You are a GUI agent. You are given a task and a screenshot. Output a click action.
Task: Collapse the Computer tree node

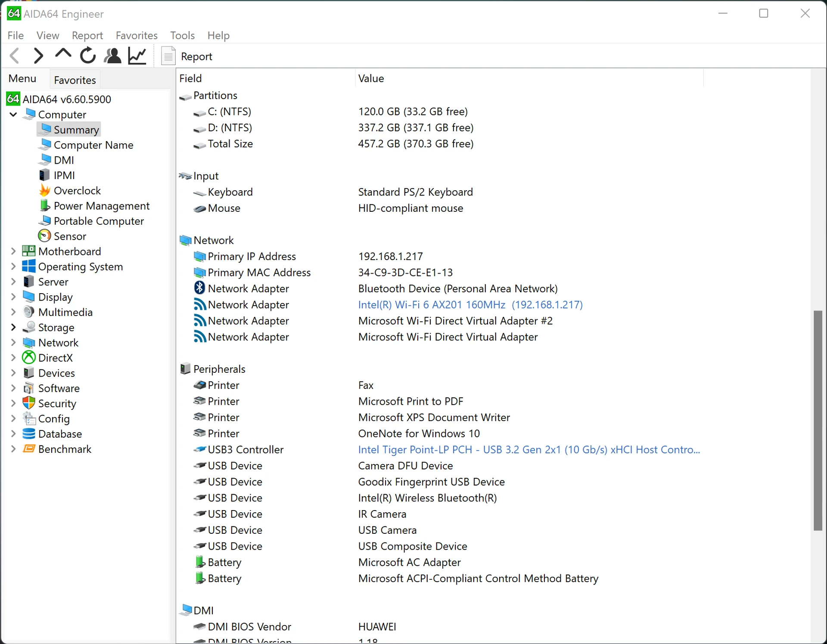click(x=13, y=115)
